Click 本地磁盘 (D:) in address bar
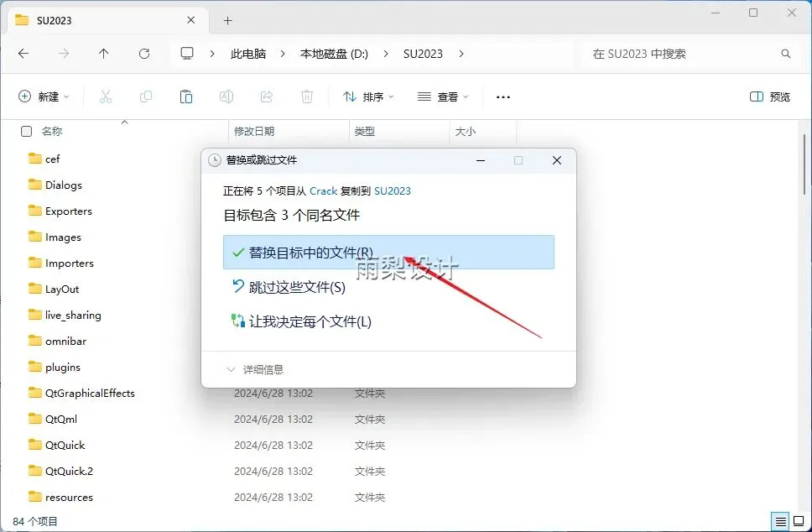 tap(334, 54)
